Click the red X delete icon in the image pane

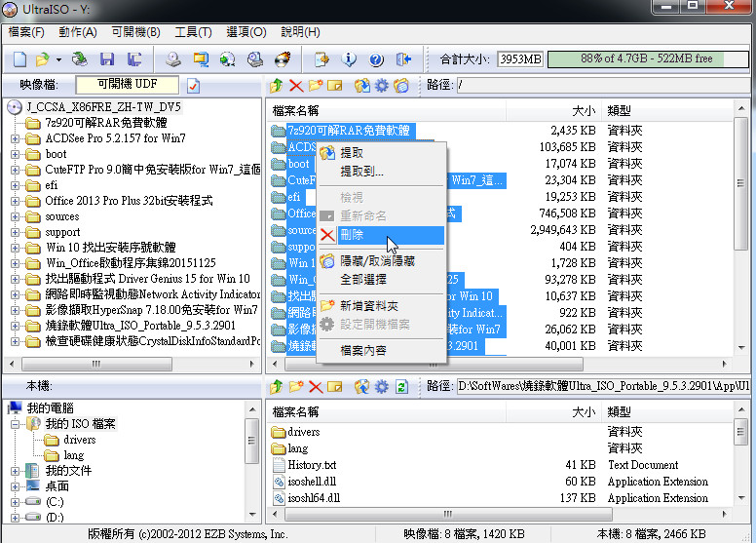296,86
